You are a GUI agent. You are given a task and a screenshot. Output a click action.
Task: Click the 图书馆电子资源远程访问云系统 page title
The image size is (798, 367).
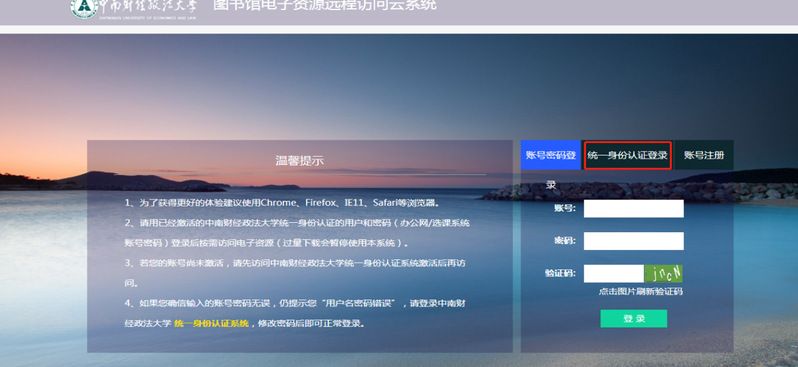click(x=325, y=5)
